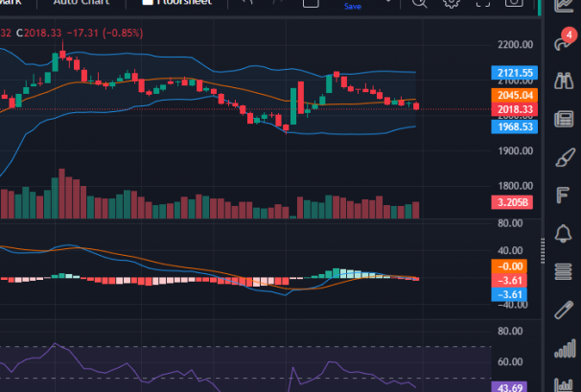Open the chart line icon atop the sidebar

point(564,5)
